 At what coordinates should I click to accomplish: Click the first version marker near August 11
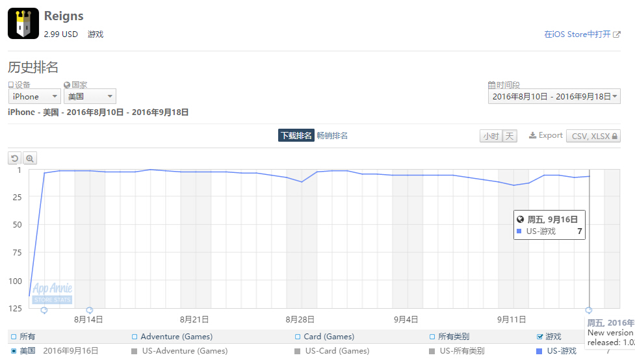click(44, 311)
